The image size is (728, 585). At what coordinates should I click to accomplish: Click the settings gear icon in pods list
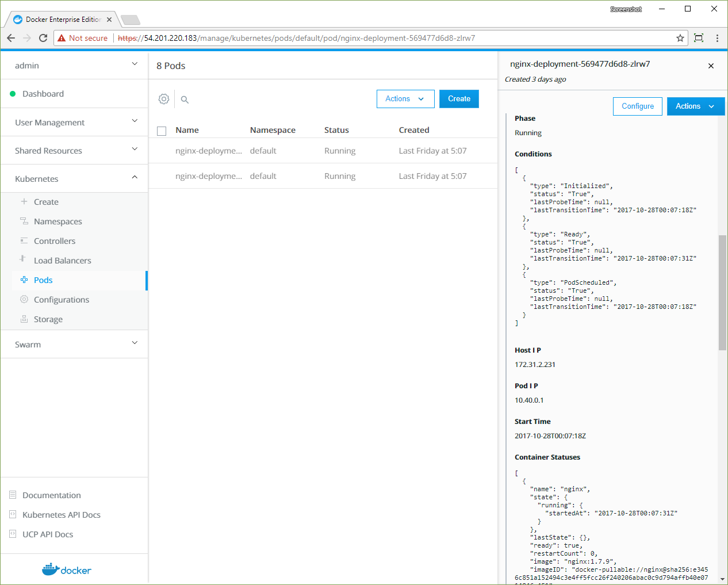click(164, 99)
